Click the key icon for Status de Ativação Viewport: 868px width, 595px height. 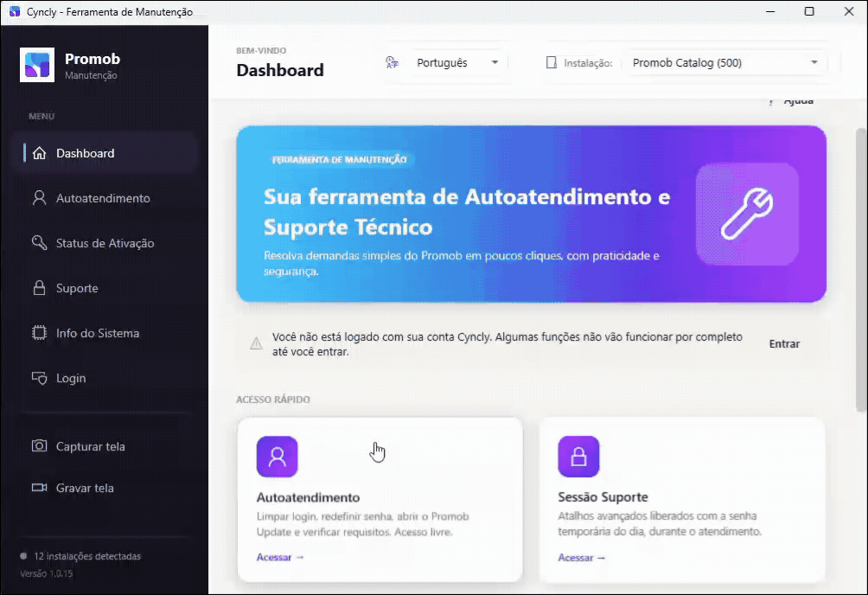[x=39, y=243]
